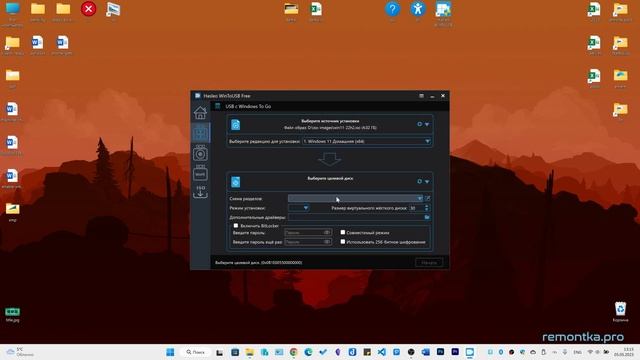Image resolution: width=640 pixels, height=360 pixels.
Task: Expand the installation source dropdown arrow
Action: (x=427, y=124)
